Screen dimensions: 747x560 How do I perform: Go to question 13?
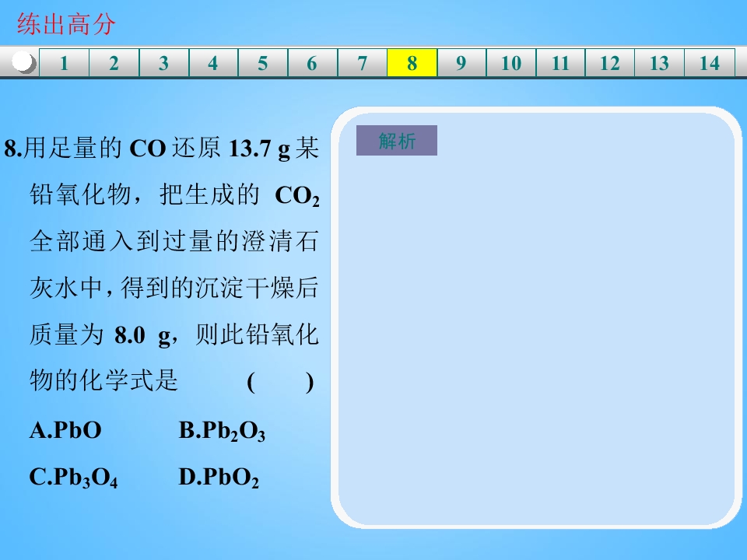[659, 63]
